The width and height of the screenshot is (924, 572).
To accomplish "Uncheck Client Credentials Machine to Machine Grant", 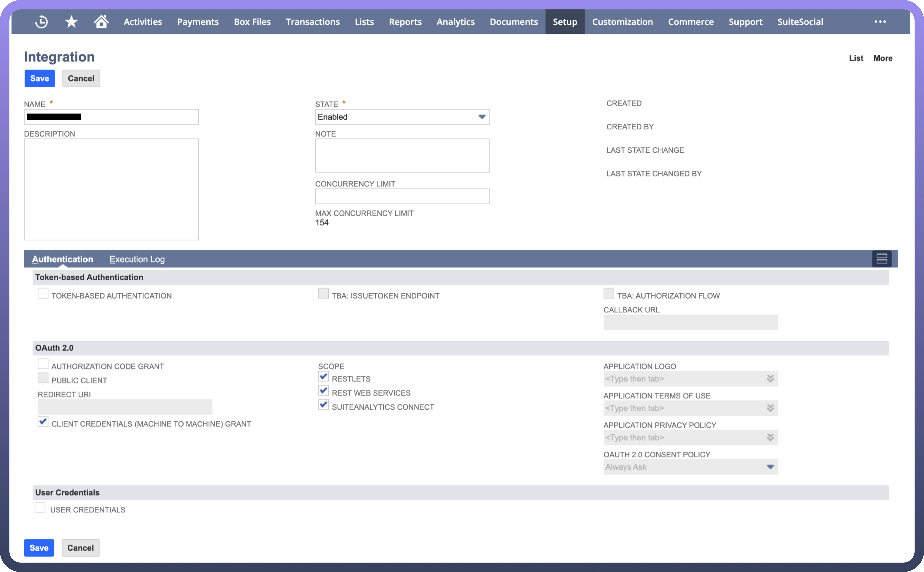I will (x=43, y=422).
